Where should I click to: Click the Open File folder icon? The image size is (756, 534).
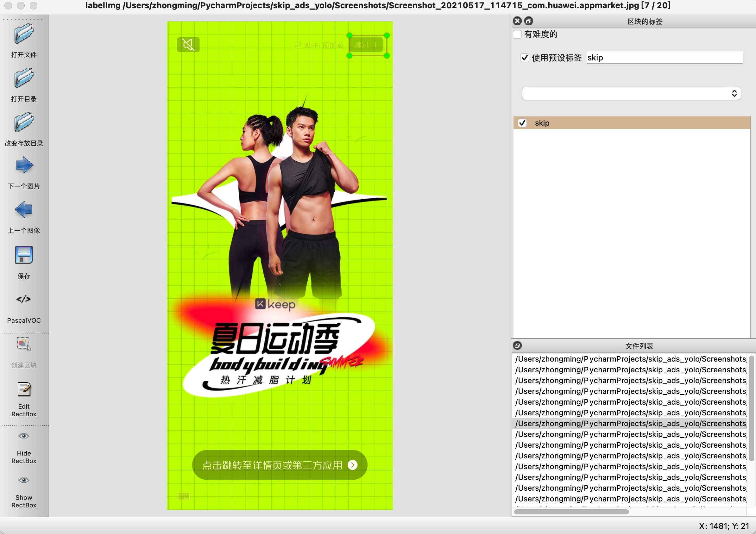24,34
